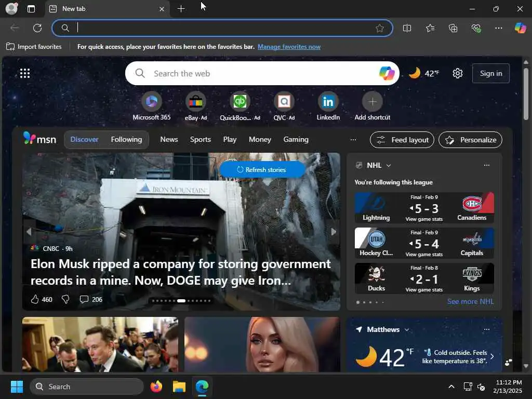Open the QuickBooks shortcut
The height and width of the screenshot is (399, 532).
(240, 106)
